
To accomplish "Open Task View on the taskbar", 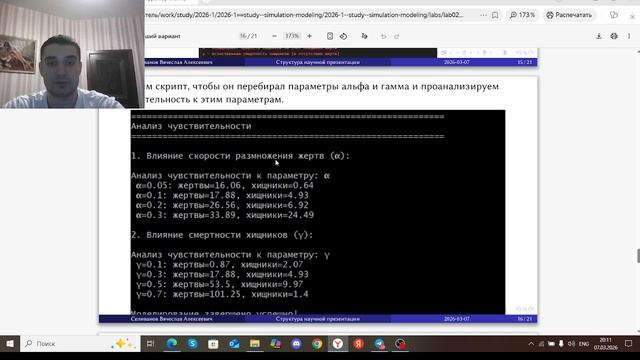I will click(x=150, y=344).
